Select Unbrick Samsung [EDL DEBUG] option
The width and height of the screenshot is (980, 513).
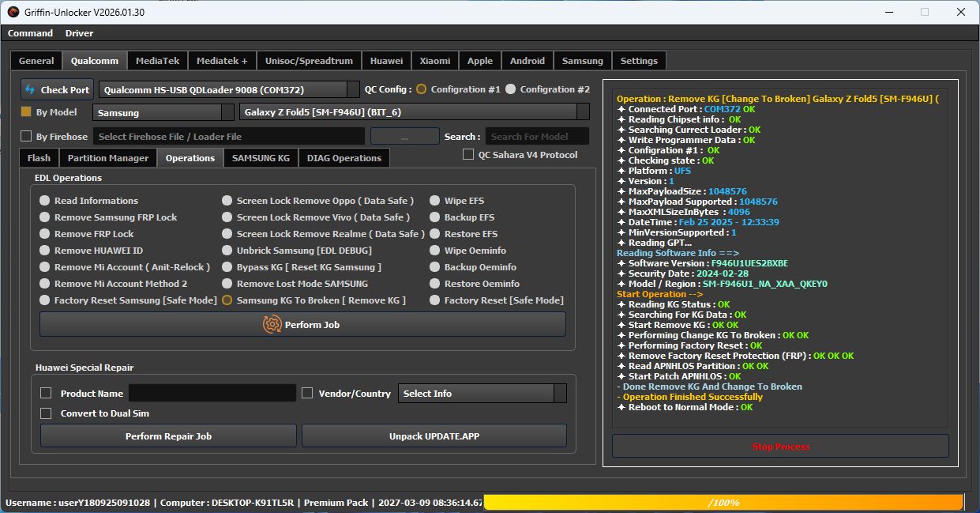[227, 251]
